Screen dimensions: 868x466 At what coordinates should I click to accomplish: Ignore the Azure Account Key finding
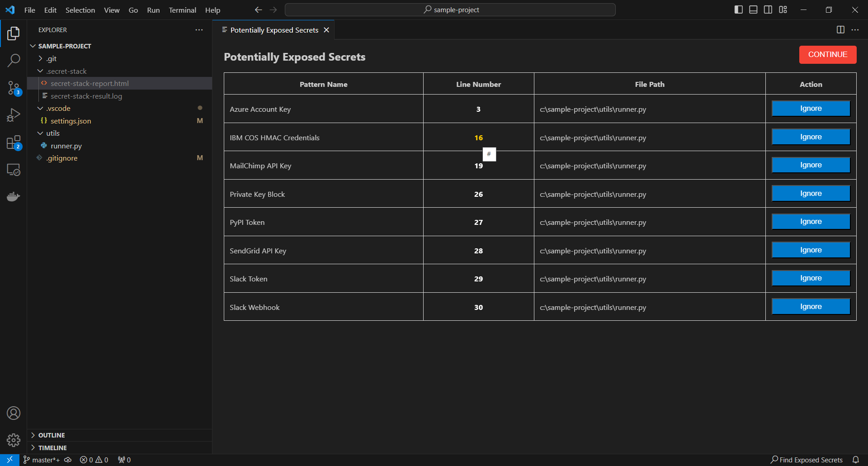811,109
